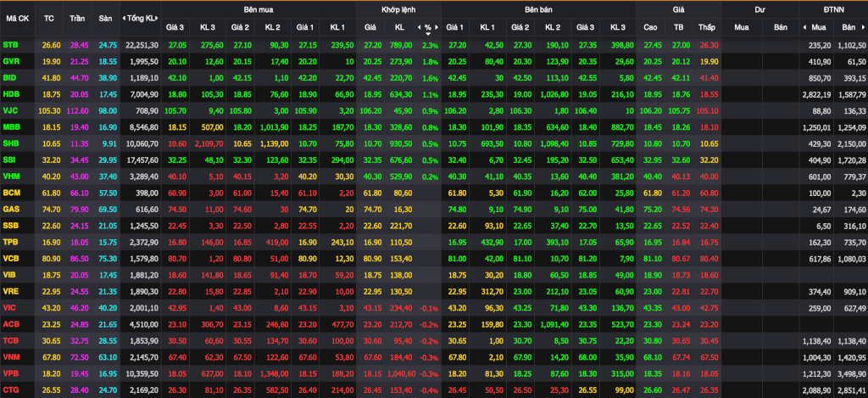The image size is (868, 398).
Task: Open stock symbol BCM
Action: pos(10,193)
